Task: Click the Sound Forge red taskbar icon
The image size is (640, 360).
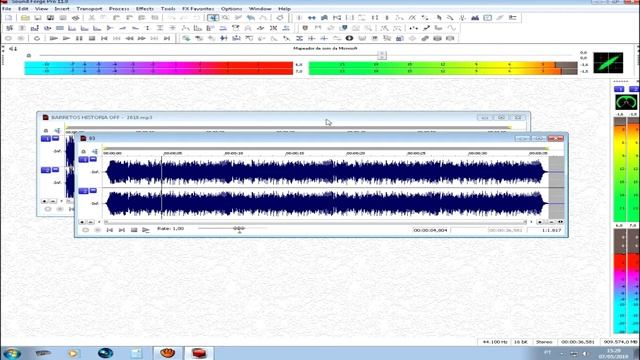Action: (x=199, y=353)
